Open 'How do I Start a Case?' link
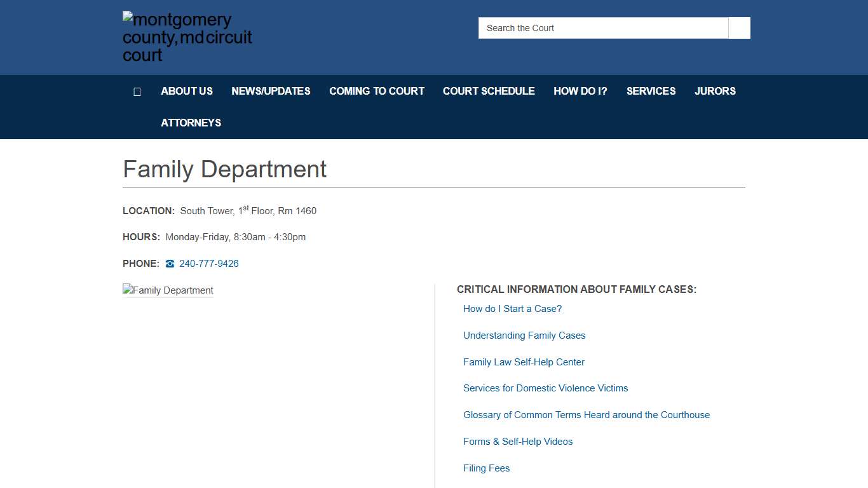The width and height of the screenshot is (868, 488). (x=512, y=308)
